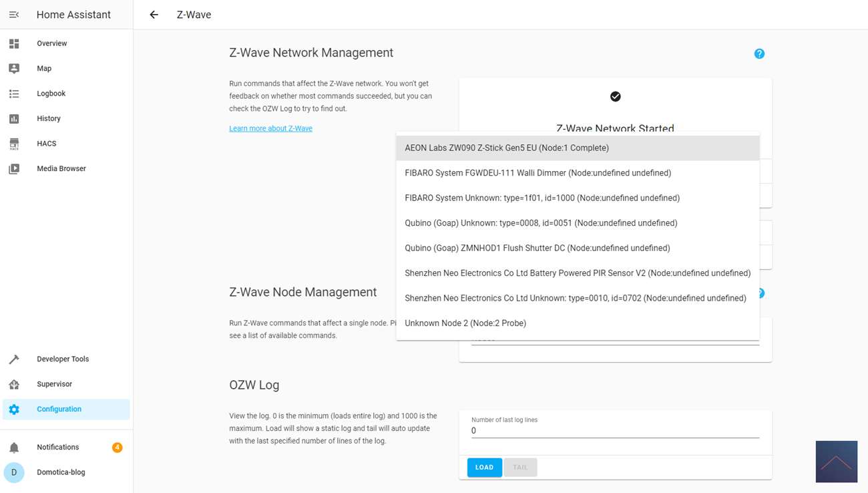Click the Developer Tools hammer icon

(x=14, y=359)
